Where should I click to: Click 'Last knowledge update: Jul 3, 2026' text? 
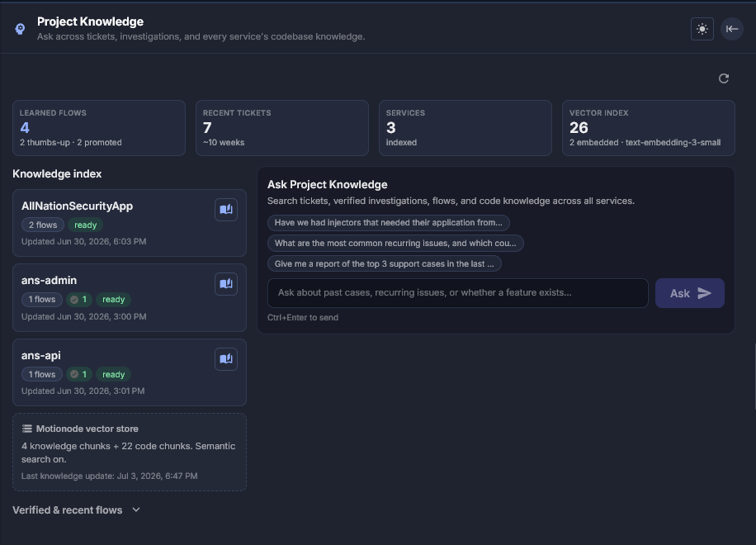point(110,476)
